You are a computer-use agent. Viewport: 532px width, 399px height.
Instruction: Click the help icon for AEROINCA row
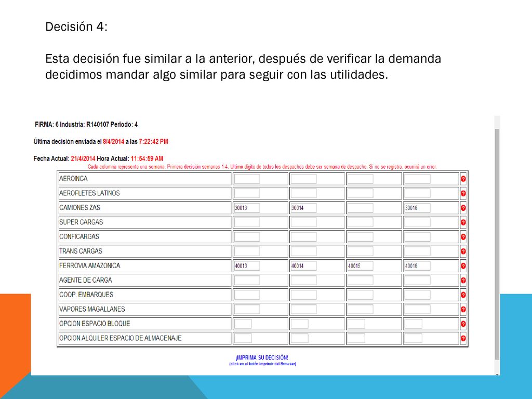(x=463, y=179)
